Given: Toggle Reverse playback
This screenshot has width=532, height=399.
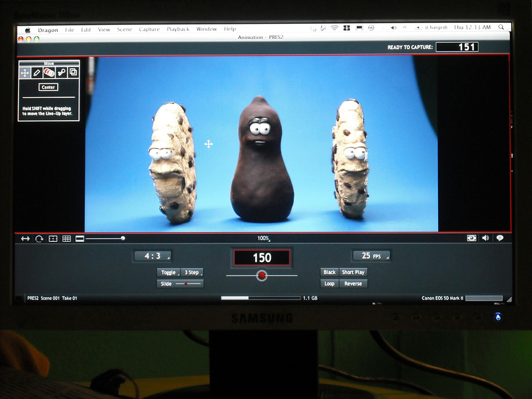Looking at the screenshot, I should (x=353, y=283).
